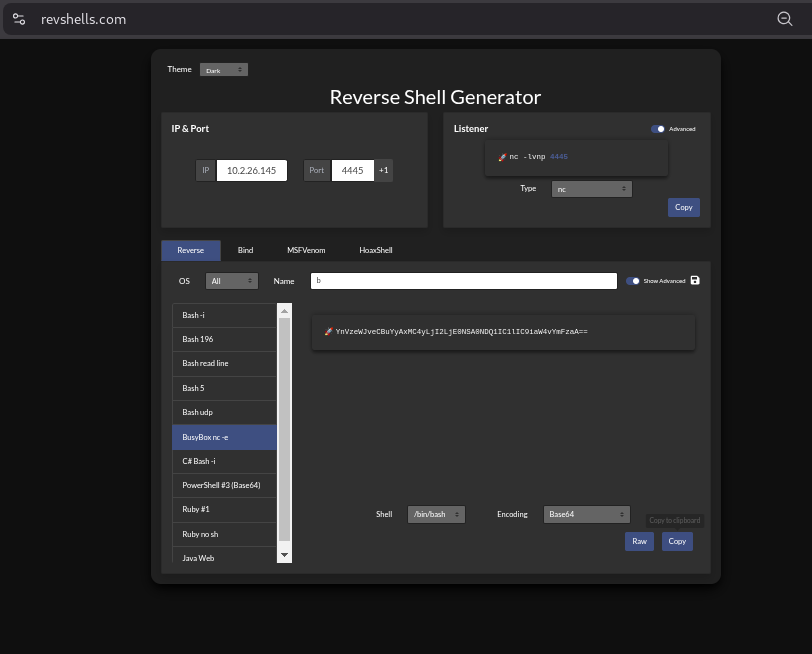The height and width of the screenshot is (654, 812).
Task: Toggle the Listener Advanced switch
Action: point(658,129)
